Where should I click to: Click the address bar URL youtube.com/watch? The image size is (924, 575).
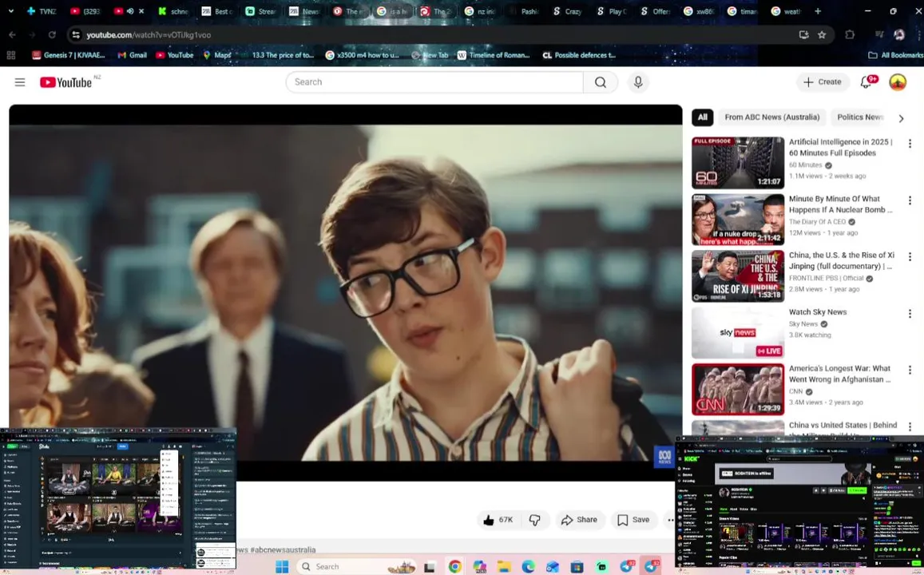click(x=149, y=35)
